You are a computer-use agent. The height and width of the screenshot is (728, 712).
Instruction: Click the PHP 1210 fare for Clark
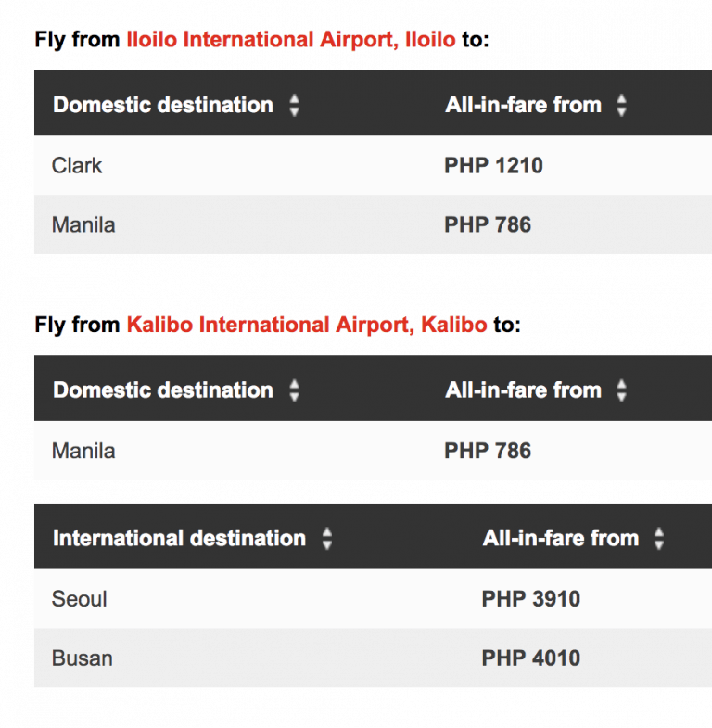click(493, 166)
